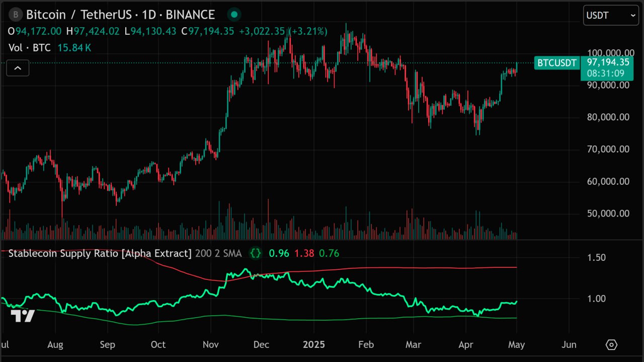Click the Jun label on time axis
The image size is (644, 362).
569,345
